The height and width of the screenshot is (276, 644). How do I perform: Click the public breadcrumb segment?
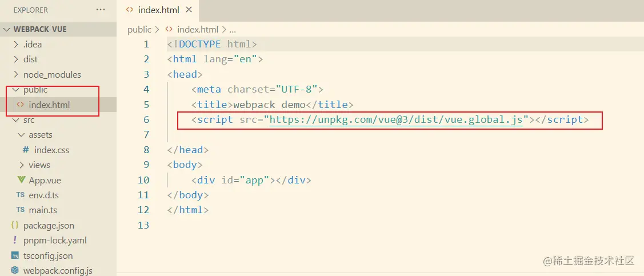click(139, 30)
